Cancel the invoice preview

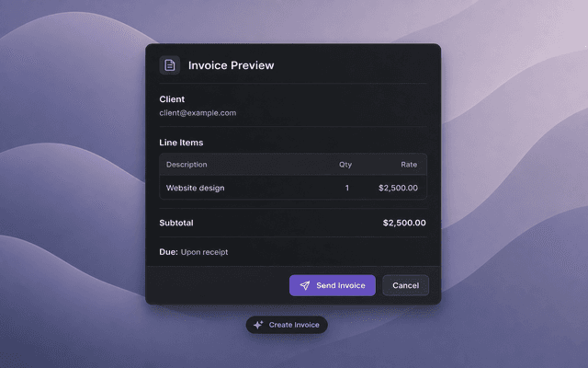click(406, 285)
